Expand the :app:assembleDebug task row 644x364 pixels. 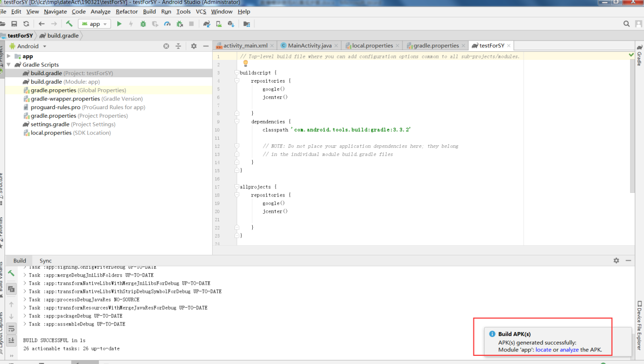[25, 324]
